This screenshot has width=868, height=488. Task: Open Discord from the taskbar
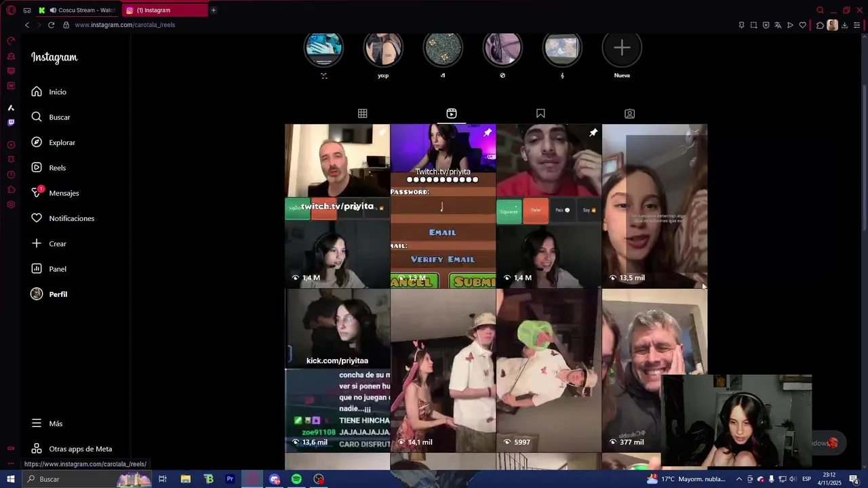274,479
